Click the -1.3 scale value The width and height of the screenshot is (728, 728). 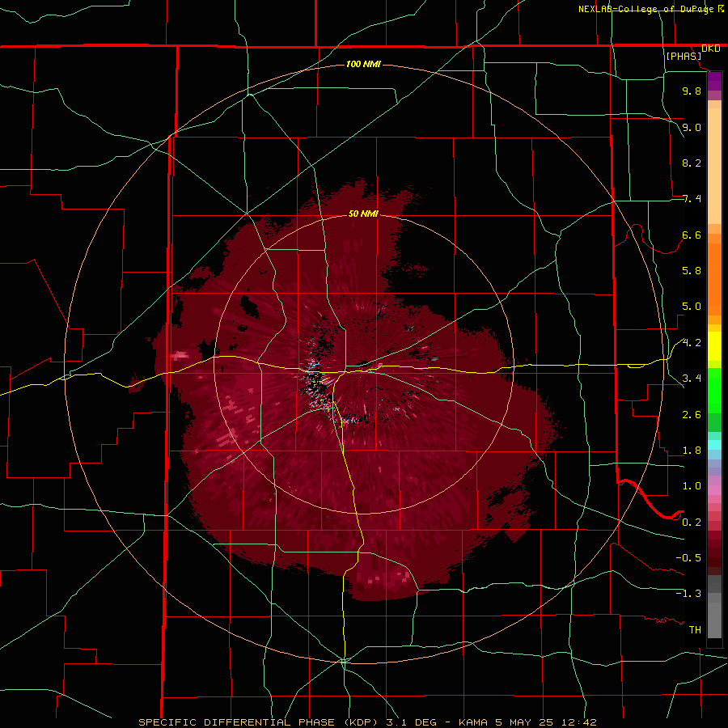pos(688,594)
